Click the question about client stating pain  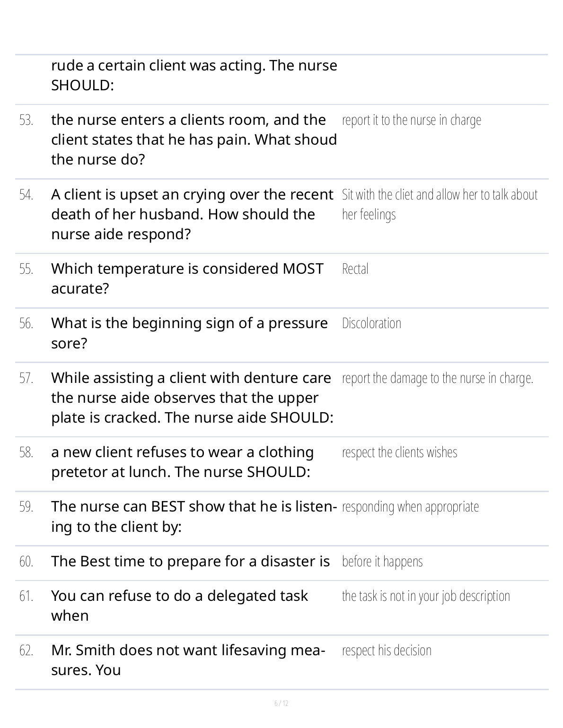pyautogui.click(x=194, y=140)
